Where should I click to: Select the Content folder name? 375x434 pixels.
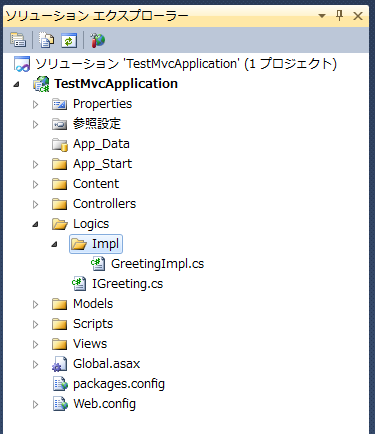tap(96, 184)
